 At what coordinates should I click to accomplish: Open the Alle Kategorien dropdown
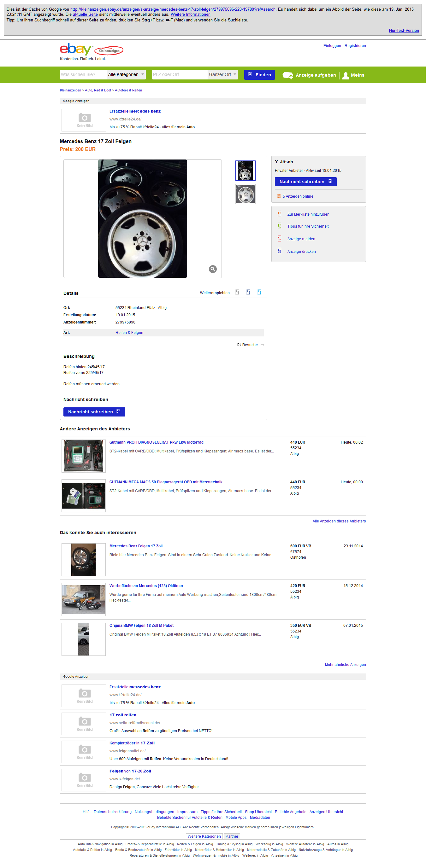tap(126, 74)
